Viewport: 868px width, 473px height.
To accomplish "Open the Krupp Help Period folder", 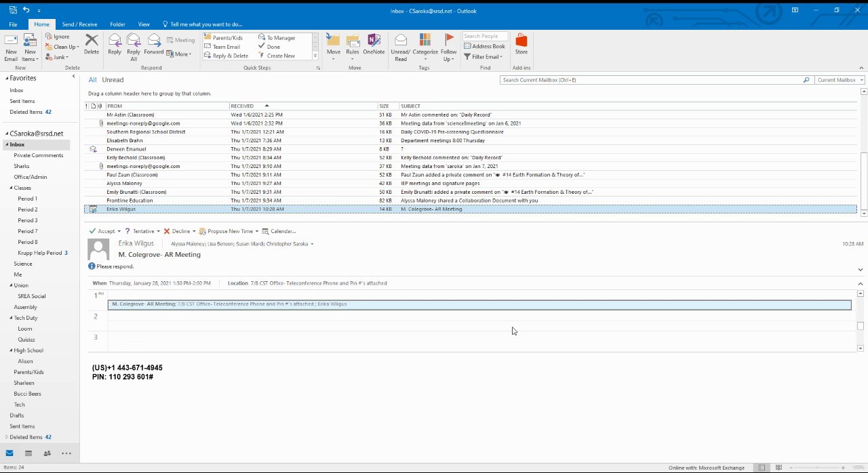I will pyautogui.click(x=40, y=253).
